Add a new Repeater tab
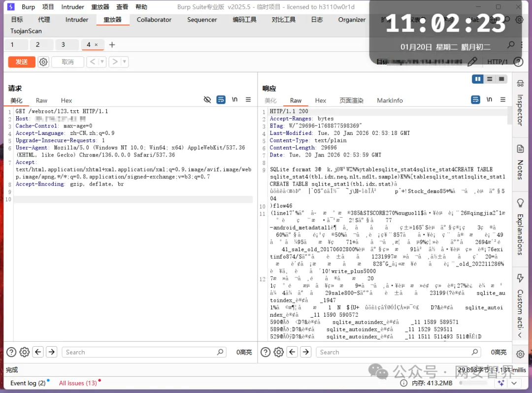Image resolution: width=532 pixels, height=393 pixels. (x=112, y=45)
